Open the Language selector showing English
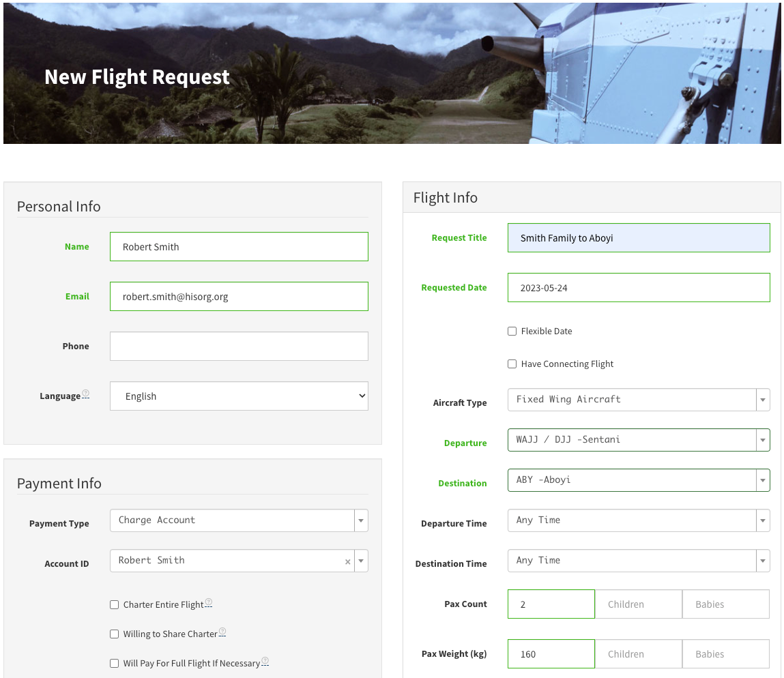Image resolution: width=784 pixels, height=678 pixels. pos(239,396)
